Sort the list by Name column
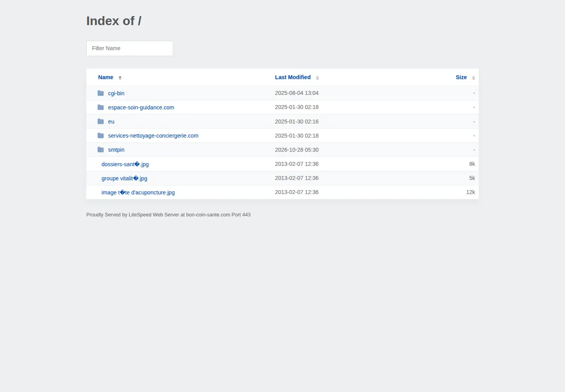This screenshot has width=565, height=392. click(x=106, y=77)
